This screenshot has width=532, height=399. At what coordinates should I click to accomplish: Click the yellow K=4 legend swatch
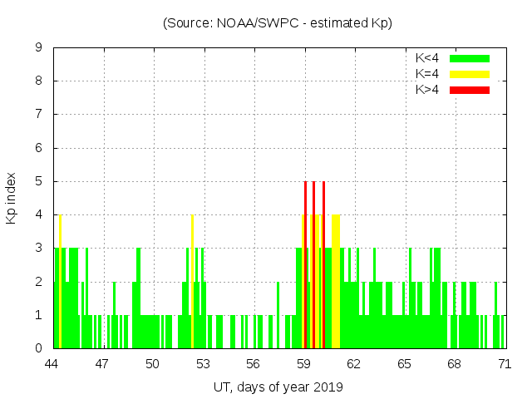pyautogui.click(x=470, y=74)
